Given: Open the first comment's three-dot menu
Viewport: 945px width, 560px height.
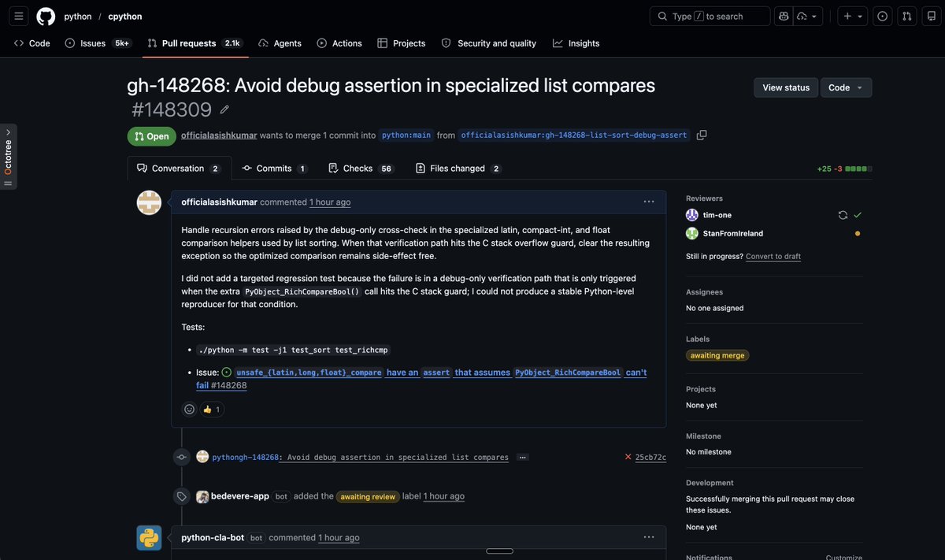Looking at the screenshot, I should point(649,202).
